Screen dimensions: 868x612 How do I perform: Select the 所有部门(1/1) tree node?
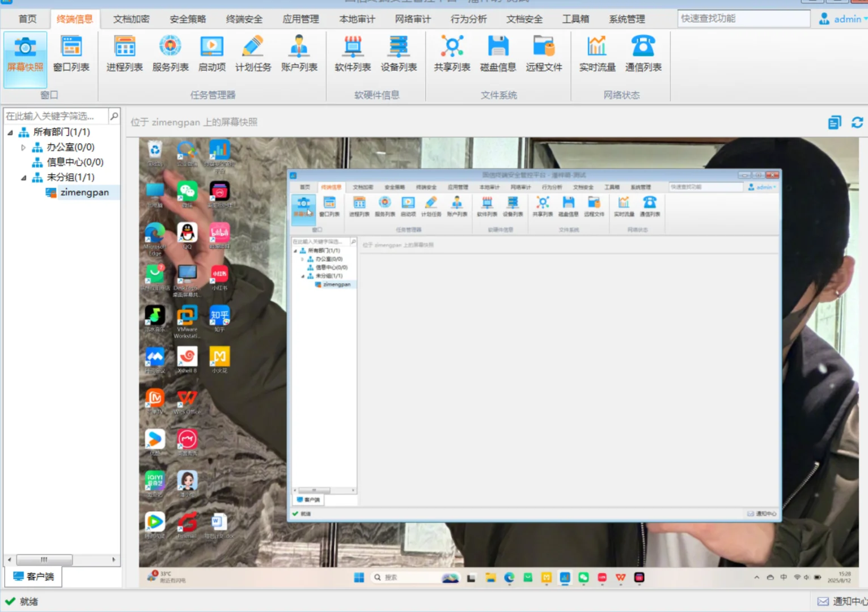click(x=61, y=132)
